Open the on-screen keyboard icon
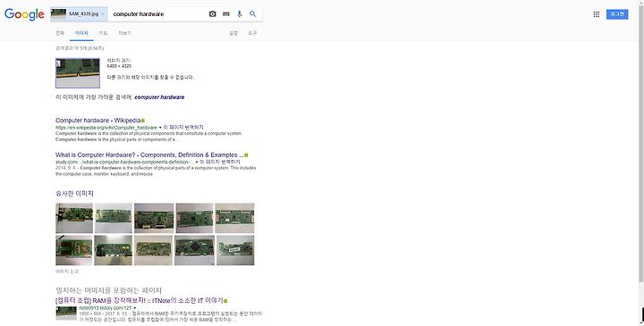 pos(226,14)
